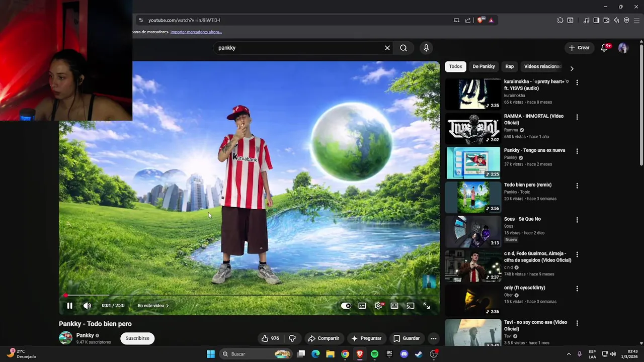Click the Compartir share button
Viewport: 644px width, 362px height.
click(x=324, y=338)
